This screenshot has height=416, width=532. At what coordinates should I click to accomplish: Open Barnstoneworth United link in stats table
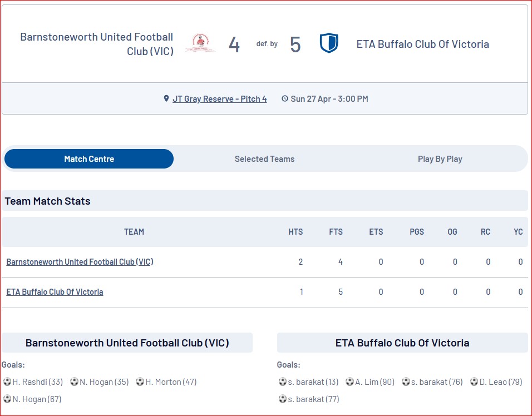(80, 262)
